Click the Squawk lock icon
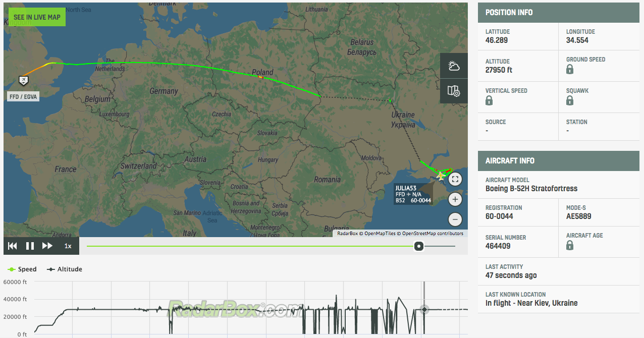The width and height of the screenshot is (644, 338). pyautogui.click(x=570, y=101)
